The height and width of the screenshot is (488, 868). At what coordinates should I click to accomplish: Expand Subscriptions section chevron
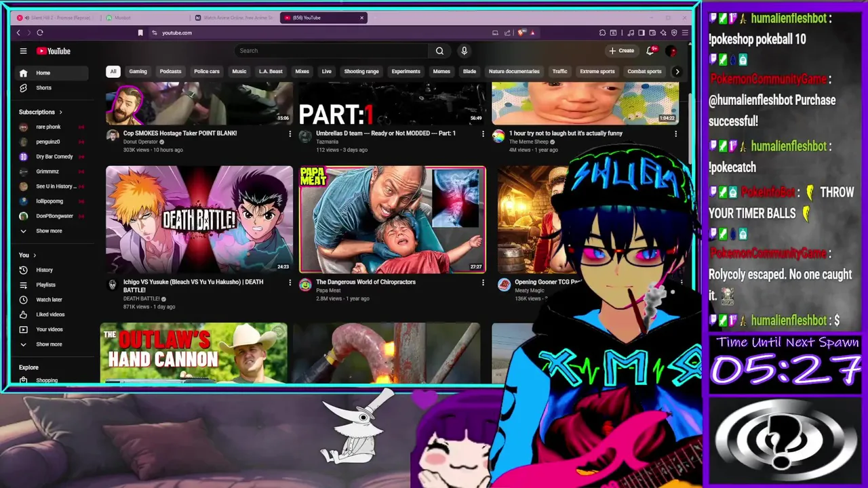tap(60, 112)
